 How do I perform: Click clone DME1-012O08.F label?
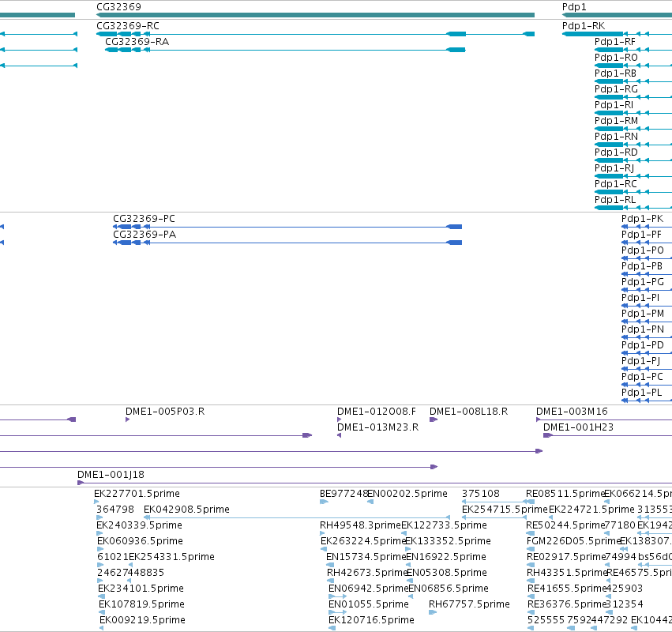(377, 412)
